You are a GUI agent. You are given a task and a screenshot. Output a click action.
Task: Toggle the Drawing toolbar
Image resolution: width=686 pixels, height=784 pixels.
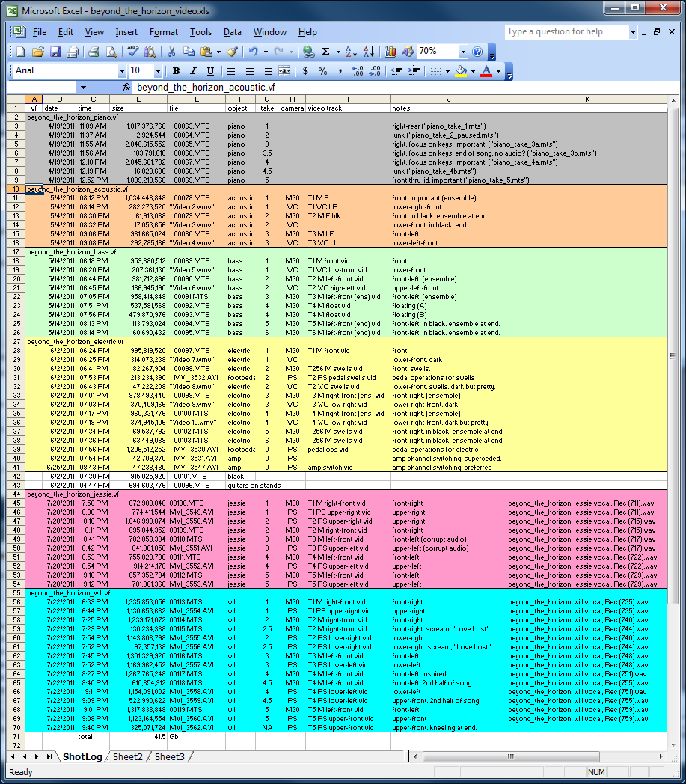pos(408,52)
